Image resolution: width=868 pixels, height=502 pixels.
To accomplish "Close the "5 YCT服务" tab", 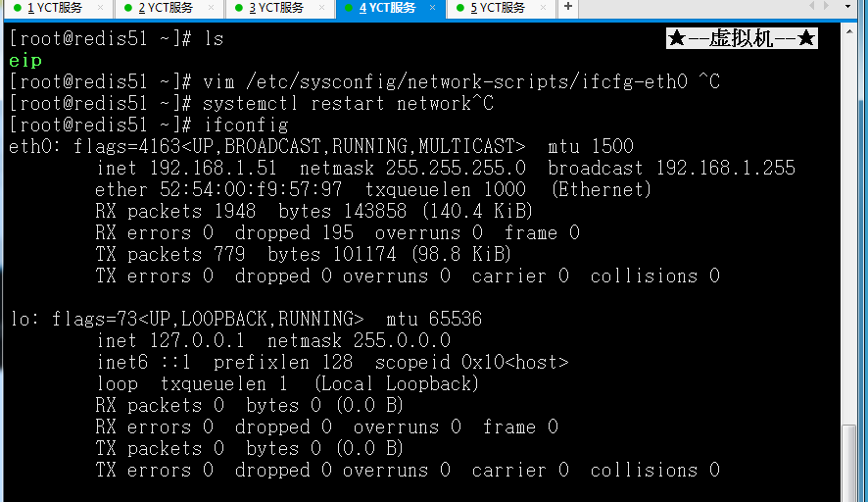I will [x=543, y=7].
